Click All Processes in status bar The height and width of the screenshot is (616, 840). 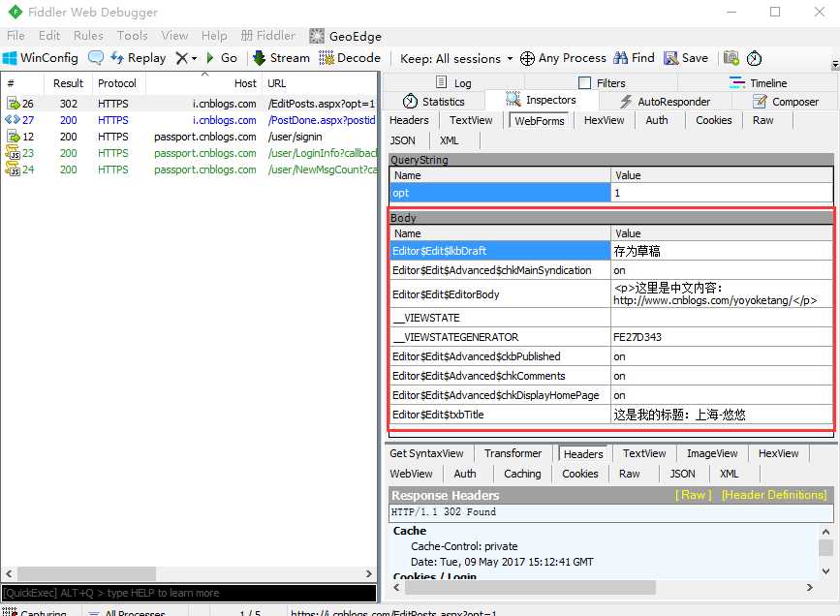coord(135,612)
